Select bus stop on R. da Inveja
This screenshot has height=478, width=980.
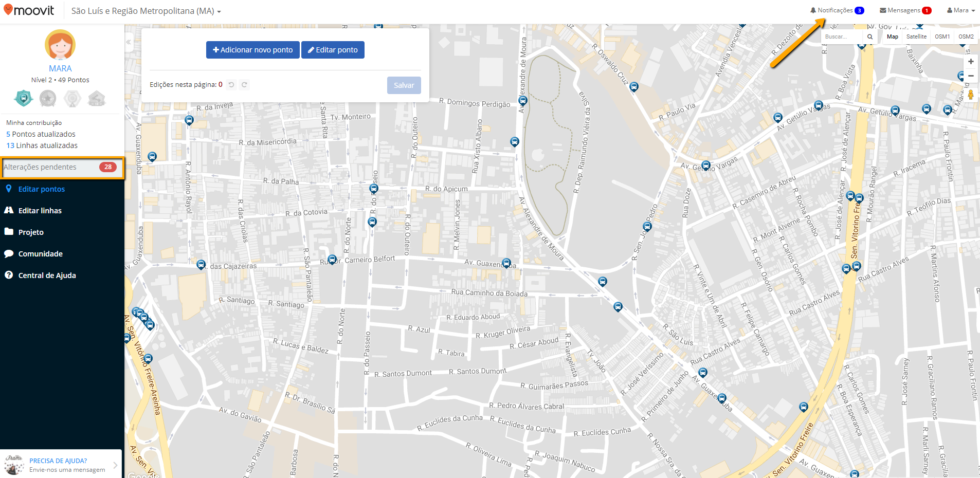[189, 120]
